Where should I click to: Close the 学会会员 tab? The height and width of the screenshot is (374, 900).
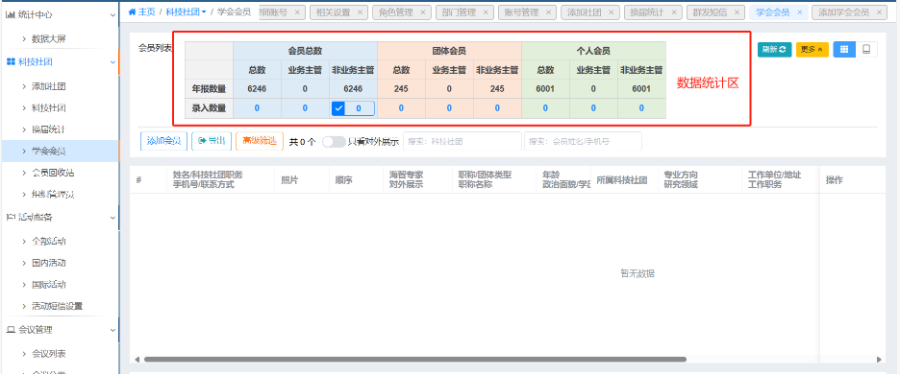pos(800,12)
